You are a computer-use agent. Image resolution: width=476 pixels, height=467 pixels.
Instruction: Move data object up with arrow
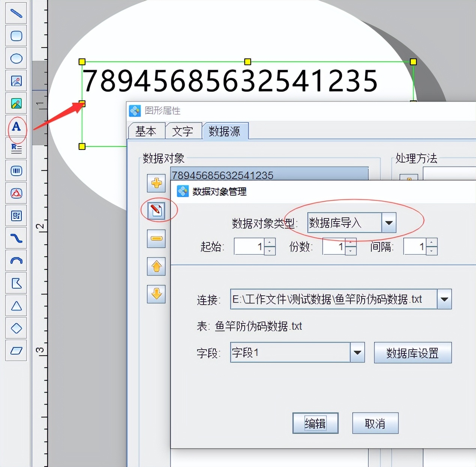click(x=156, y=266)
